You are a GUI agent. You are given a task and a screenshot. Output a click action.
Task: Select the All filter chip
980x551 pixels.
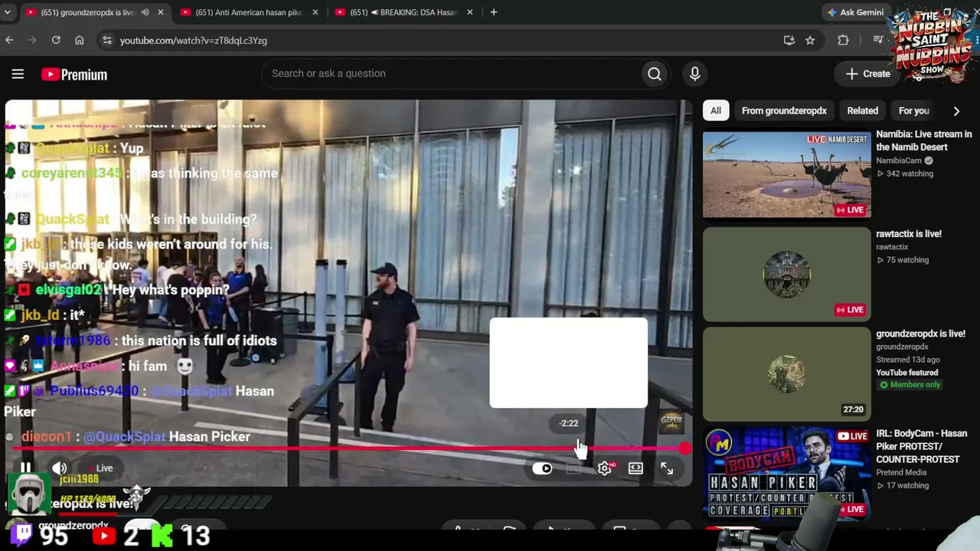coord(716,111)
